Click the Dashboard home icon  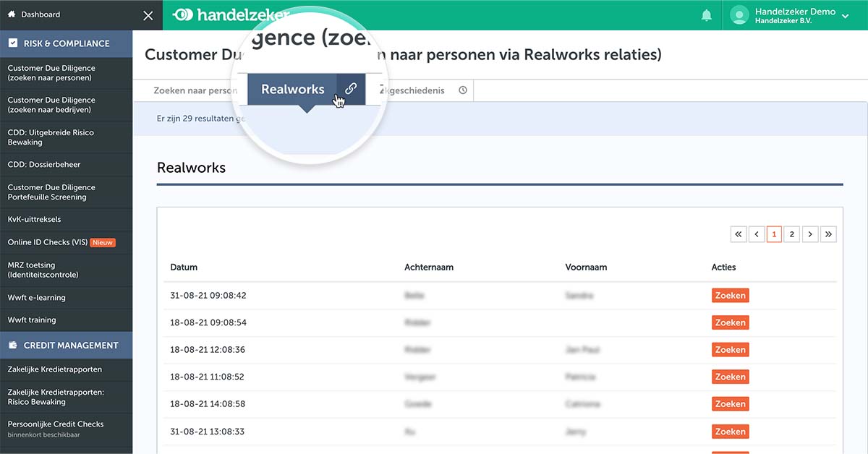(x=12, y=14)
